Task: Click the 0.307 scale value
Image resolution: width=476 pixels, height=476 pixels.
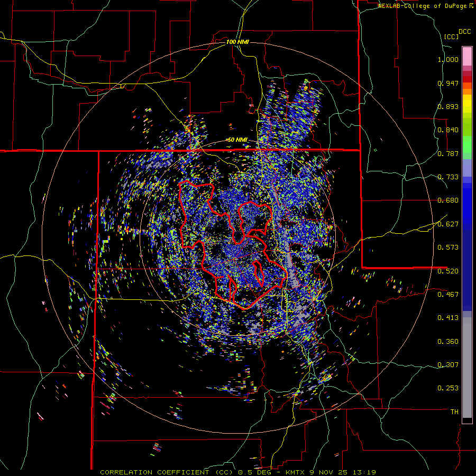Action: point(448,364)
